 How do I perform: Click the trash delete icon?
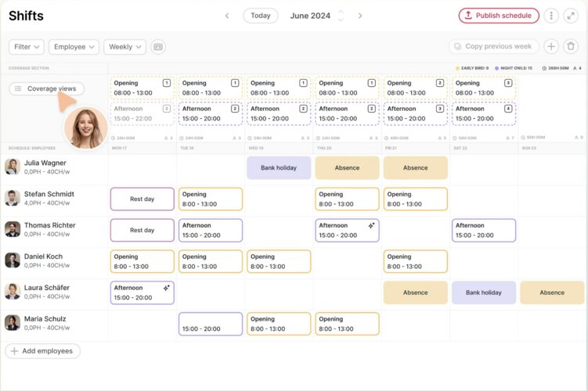(x=571, y=47)
